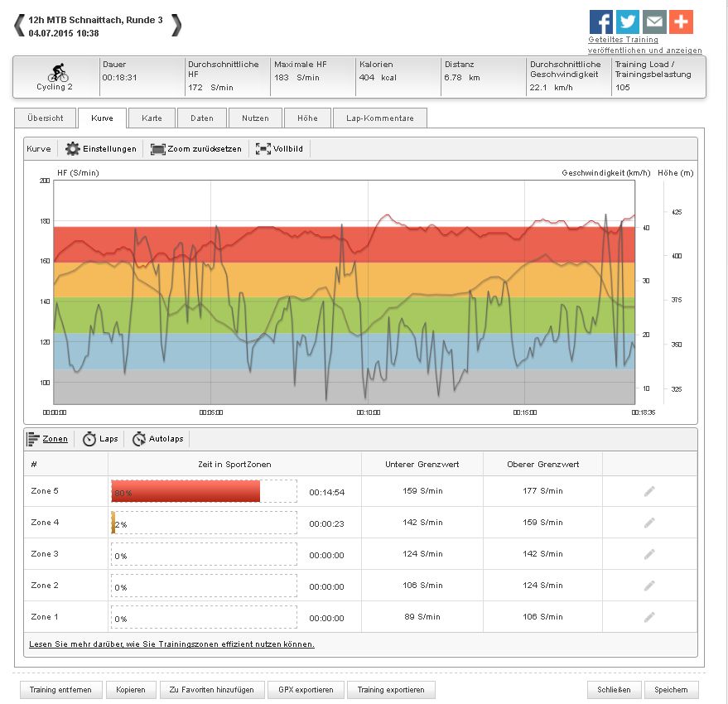This screenshot has width=728, height=704.
Task: Click the GPX exportieren button
Action: [x=306, y=689]
